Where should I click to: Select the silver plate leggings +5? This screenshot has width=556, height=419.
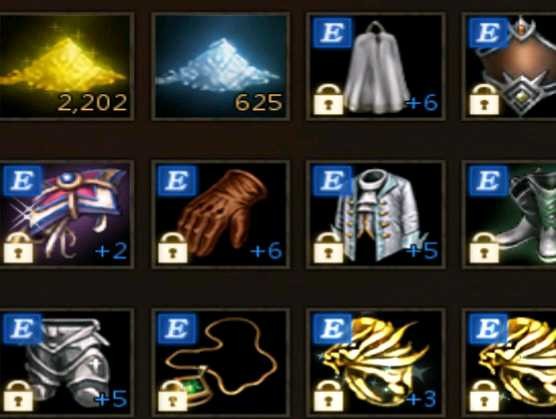[x=66, y=362]
